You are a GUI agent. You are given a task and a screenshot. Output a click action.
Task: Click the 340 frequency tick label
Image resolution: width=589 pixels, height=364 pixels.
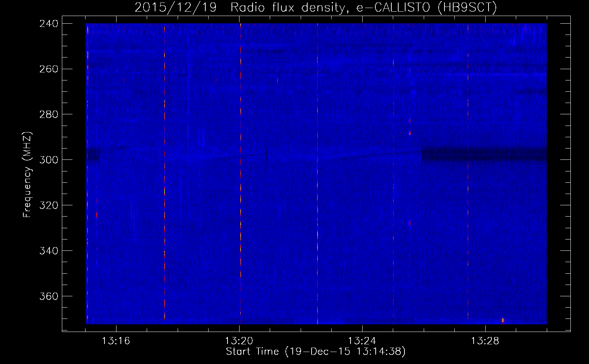pyautogui.click(x=49, y=251)
